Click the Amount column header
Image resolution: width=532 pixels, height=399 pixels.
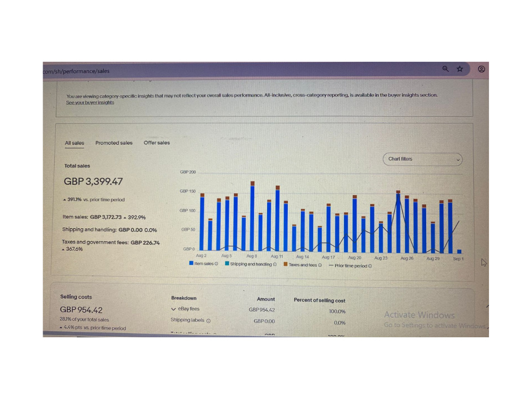click(265, 299)
